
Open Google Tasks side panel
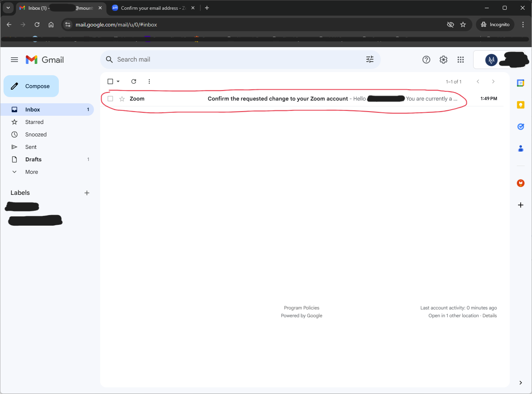(521, 127)
